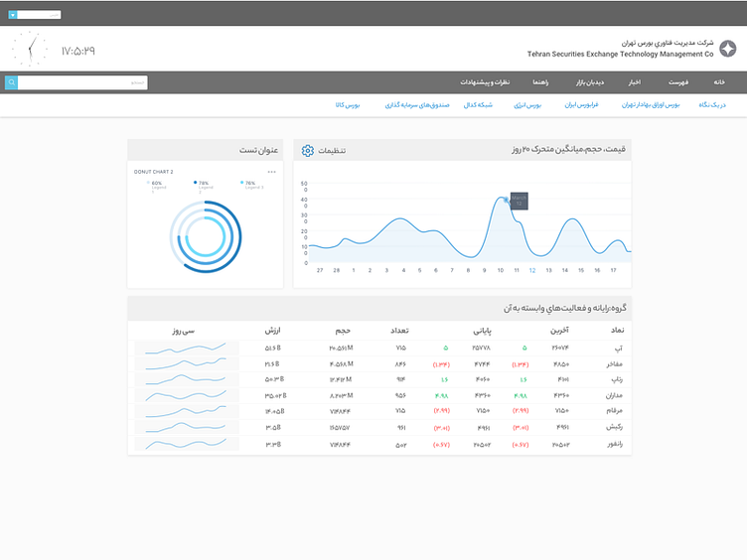
Task: Open the خانه menu item
Action: point(718,81)
